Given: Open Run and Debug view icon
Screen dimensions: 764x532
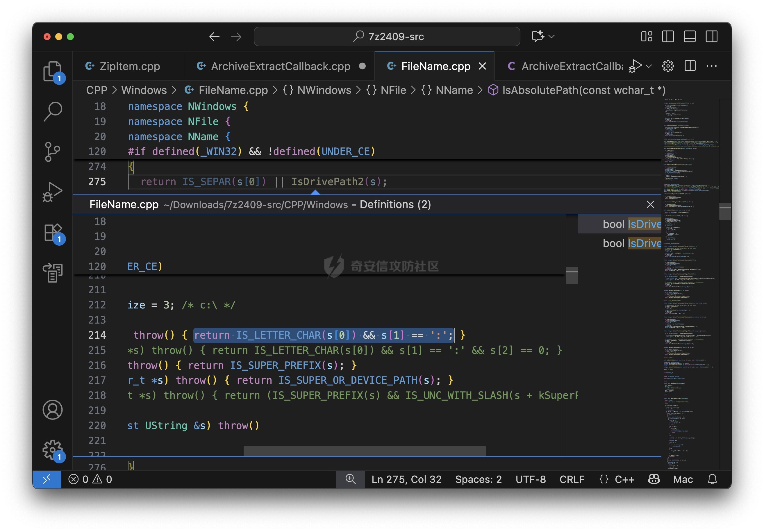Looking at the screenshot, I should pos(53,192).
